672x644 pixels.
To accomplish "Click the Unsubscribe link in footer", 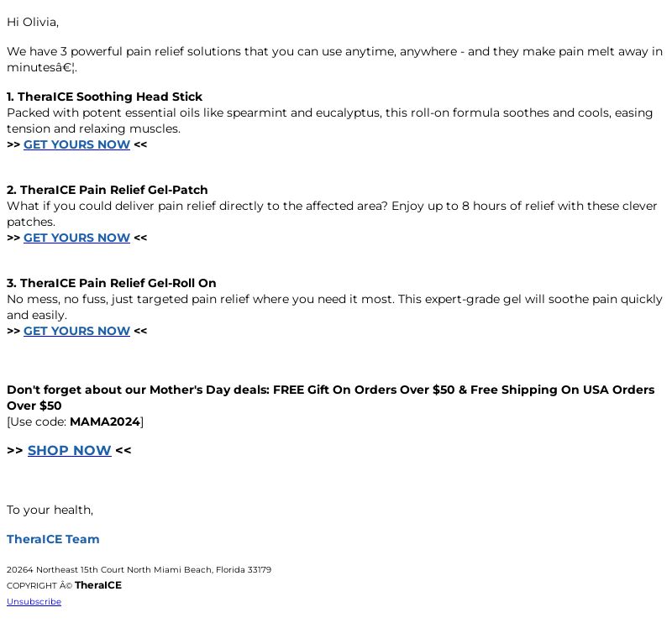I will [x=34, y=601].
